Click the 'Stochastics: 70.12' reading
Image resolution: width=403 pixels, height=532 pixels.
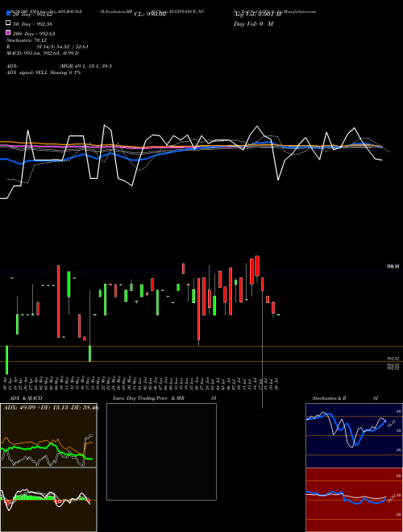[27, 40]
